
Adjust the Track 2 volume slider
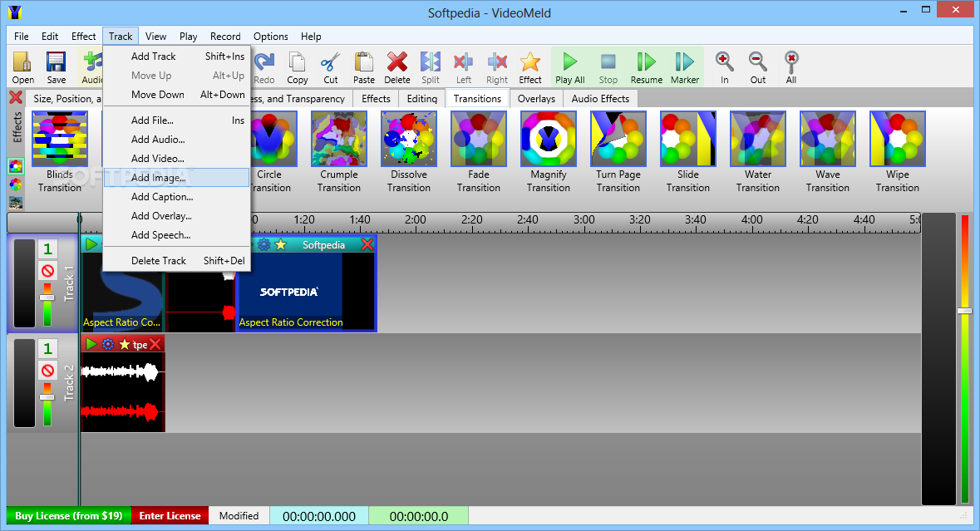47,397
